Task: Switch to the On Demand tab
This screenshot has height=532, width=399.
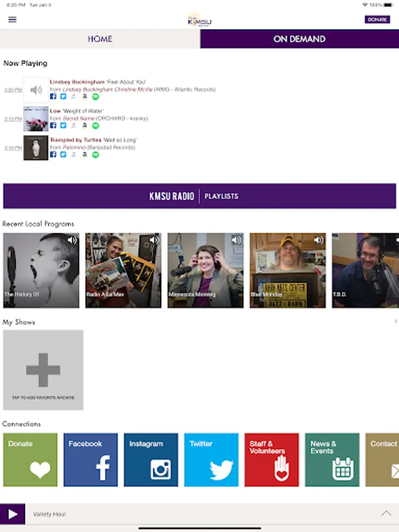Action: point(299,38)
